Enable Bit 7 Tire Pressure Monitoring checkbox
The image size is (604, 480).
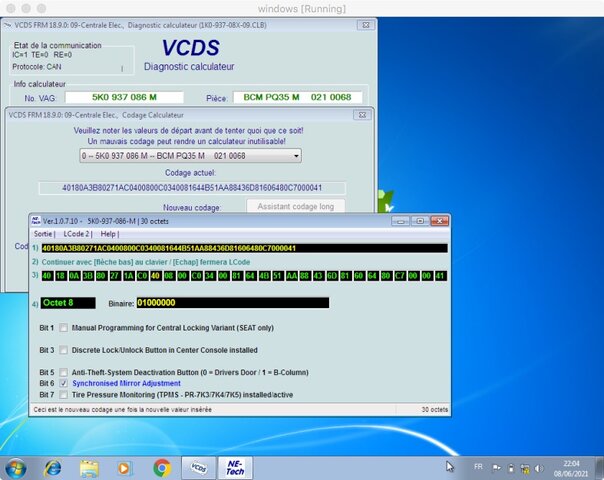(64, 395)
